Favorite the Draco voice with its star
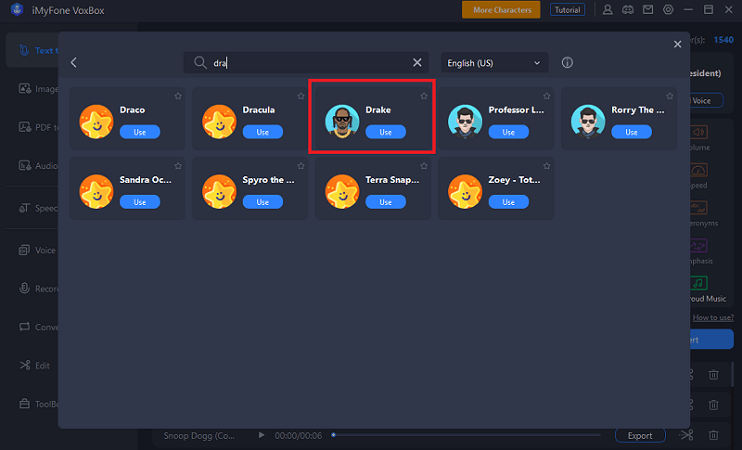The width and height of the screenshot is (742, 450). [x=178, y=96]
